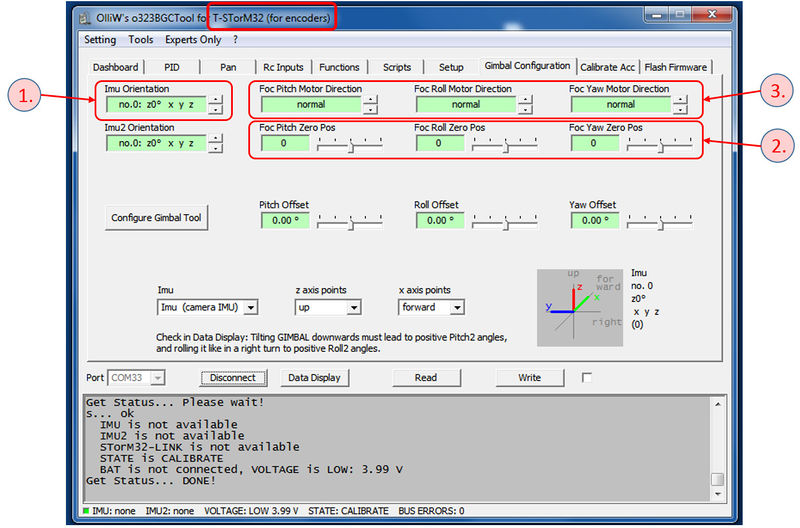The image size is (800, 528).
Task: Open the Data Display window
Action: click(x=315, y=378)
